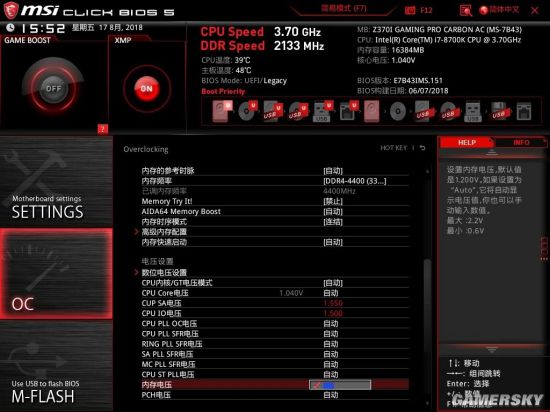
Task: Open 内存的参考时脉 value dropdown
Action: [x=333, y=171]
